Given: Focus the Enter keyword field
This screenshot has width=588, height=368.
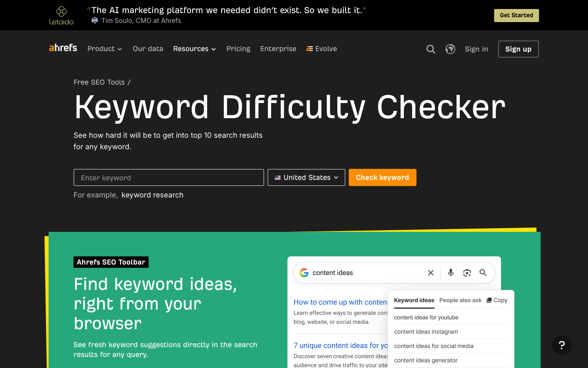Looking at the screenshot, I should 169,177.
